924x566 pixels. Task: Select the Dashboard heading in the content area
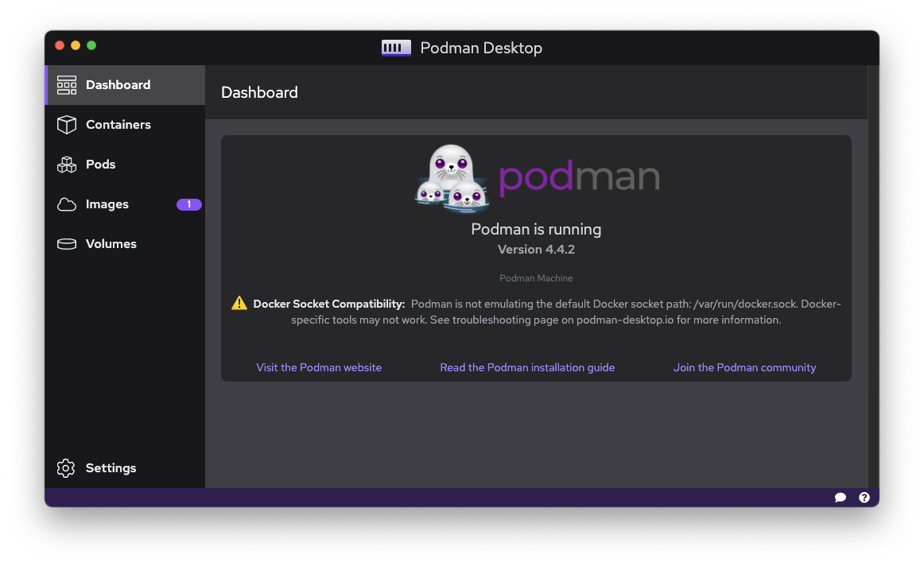(x=260, y=92)
